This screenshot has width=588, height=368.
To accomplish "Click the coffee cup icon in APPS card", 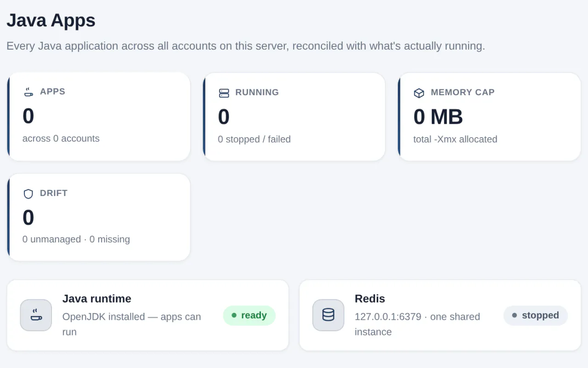I will point(28,92).
